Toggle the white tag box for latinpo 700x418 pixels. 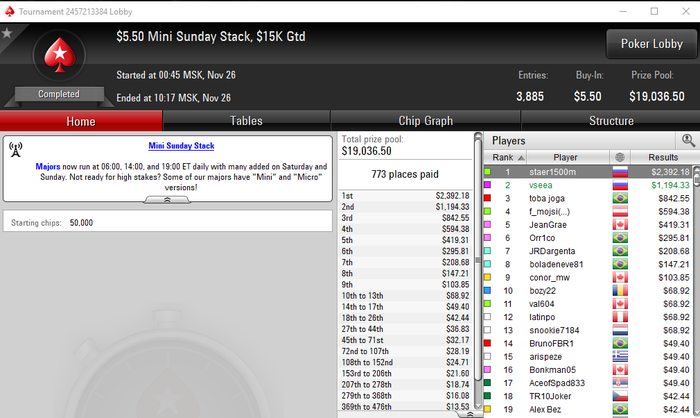point(488,317)
